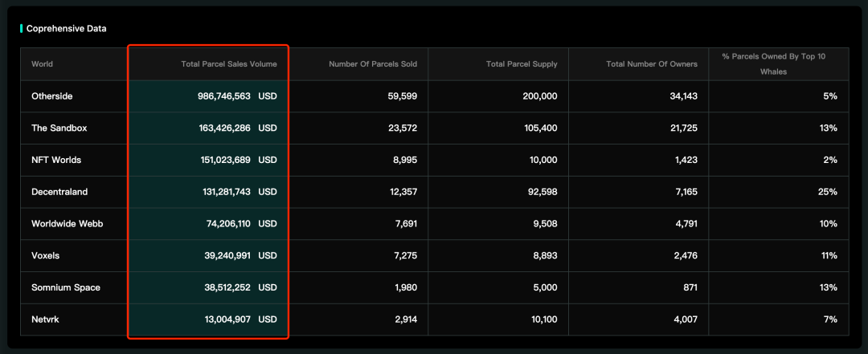Screen dimensions: 868x354
Task: Select the NFT Worlds row name
Action: (x=56, y=160)
